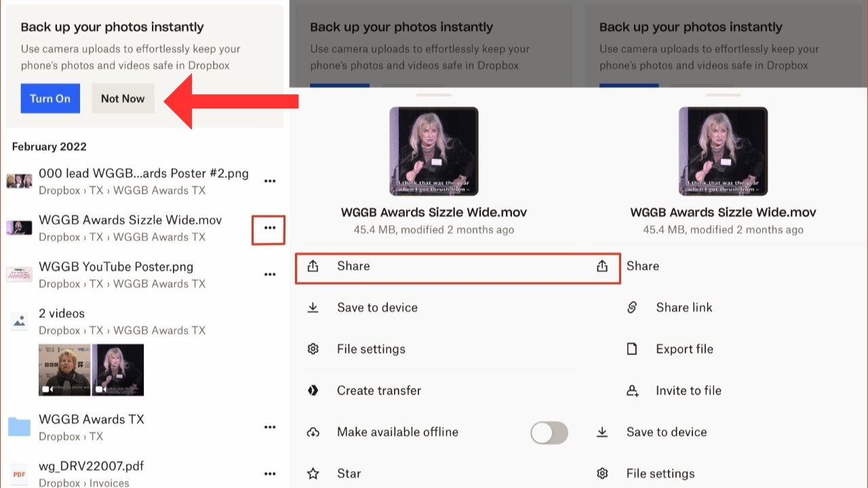
Task: Select Share heading above Share link
Action: pos(643,266)
